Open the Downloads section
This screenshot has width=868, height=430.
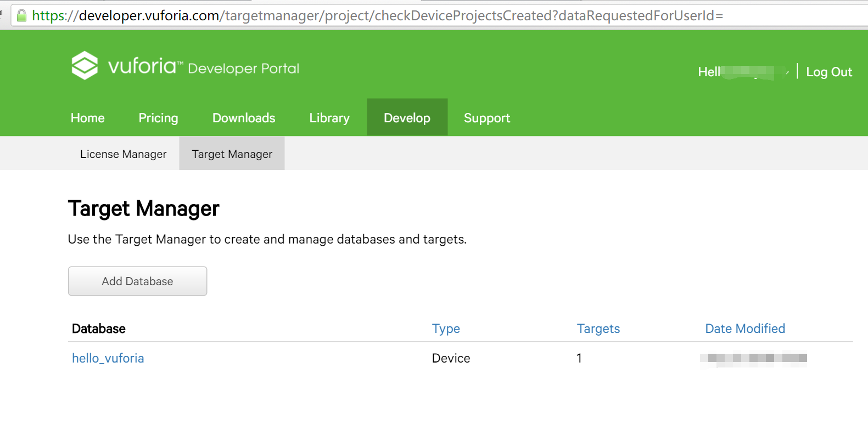tap(244, 118)
